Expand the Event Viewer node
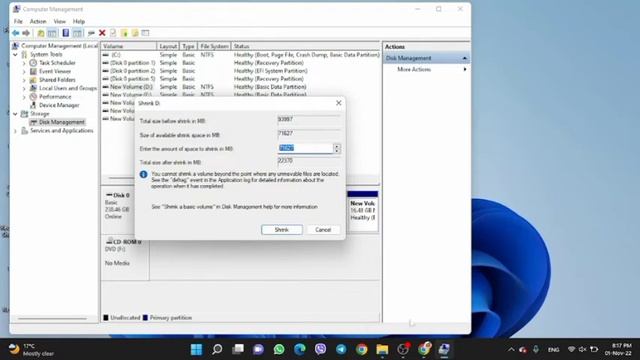Image resolution: width=640 pixels, height=360 pixels. [24, 71]
